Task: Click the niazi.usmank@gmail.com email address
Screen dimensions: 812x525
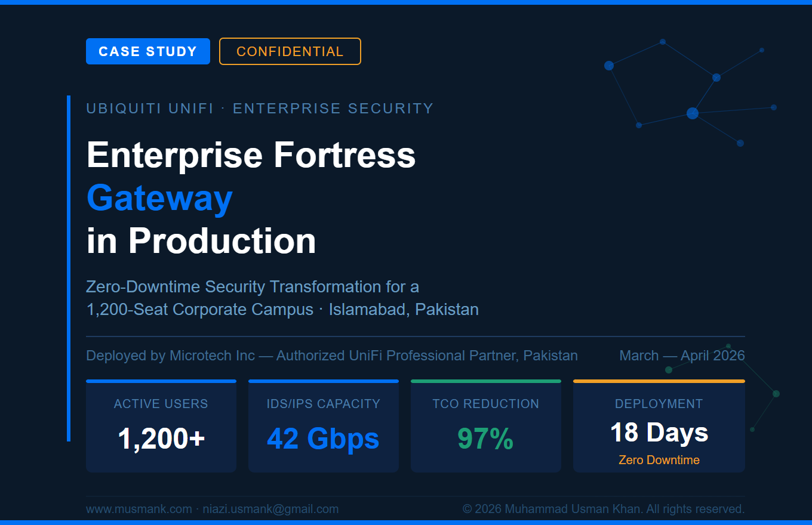Action: [x=270, y=509]
